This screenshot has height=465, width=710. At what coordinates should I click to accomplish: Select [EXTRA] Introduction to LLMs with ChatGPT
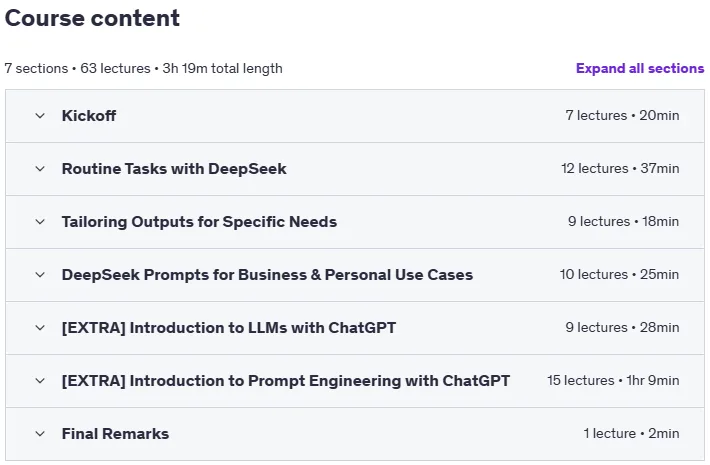pos(229,328)
